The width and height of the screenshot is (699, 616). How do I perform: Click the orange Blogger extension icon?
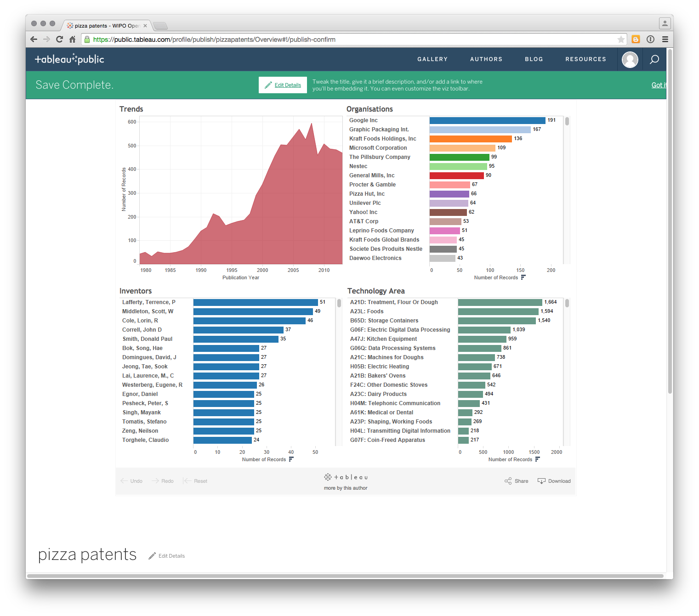[x=636, y=40]
